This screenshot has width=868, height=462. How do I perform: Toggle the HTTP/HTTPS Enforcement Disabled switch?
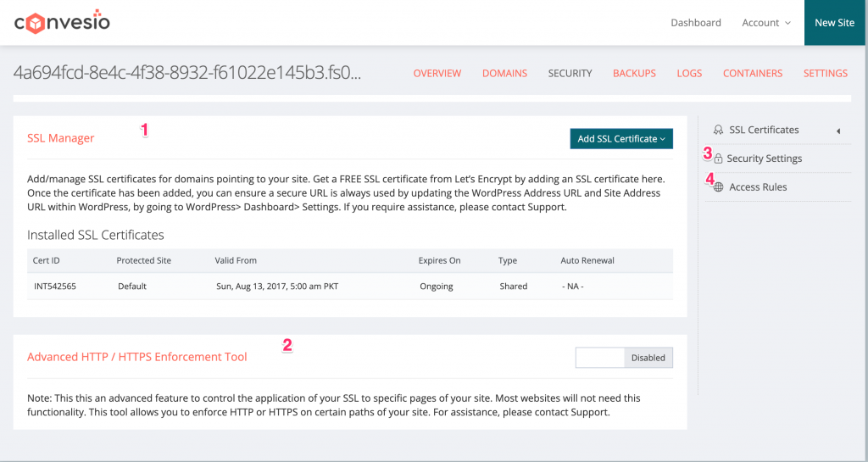coord(624,358)
